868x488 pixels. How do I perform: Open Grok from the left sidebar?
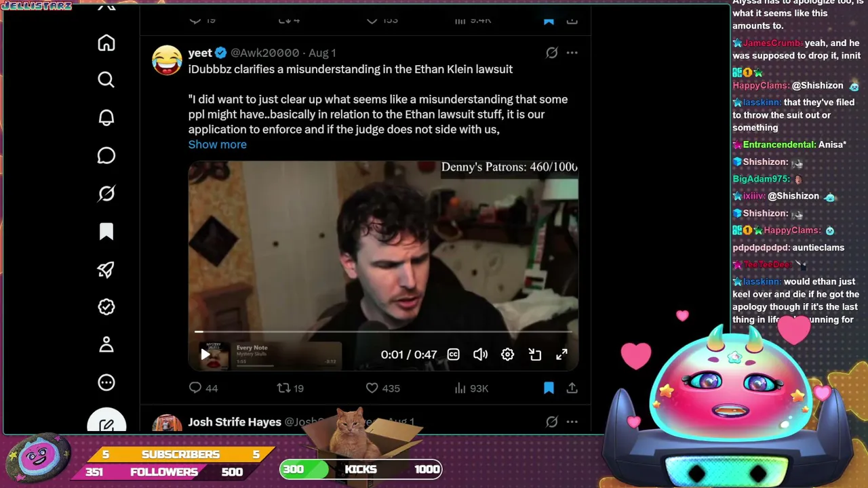(x=106, y=194)
